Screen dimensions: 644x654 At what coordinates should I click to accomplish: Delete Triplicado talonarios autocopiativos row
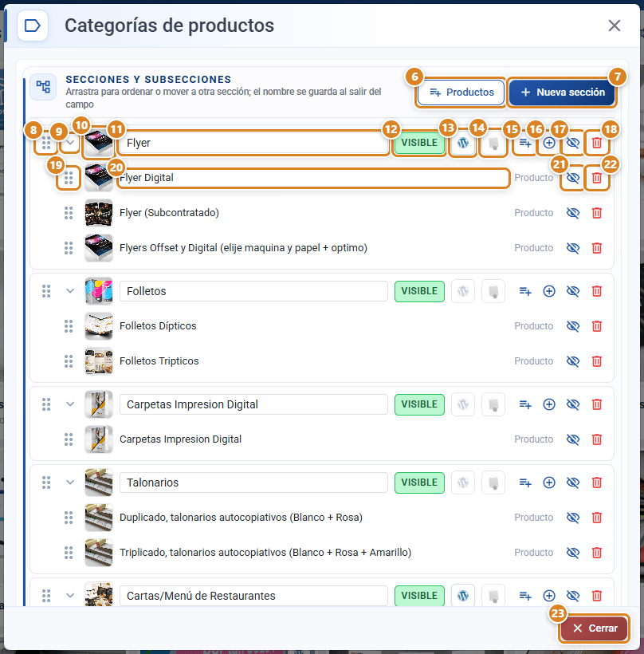(597, 553)
